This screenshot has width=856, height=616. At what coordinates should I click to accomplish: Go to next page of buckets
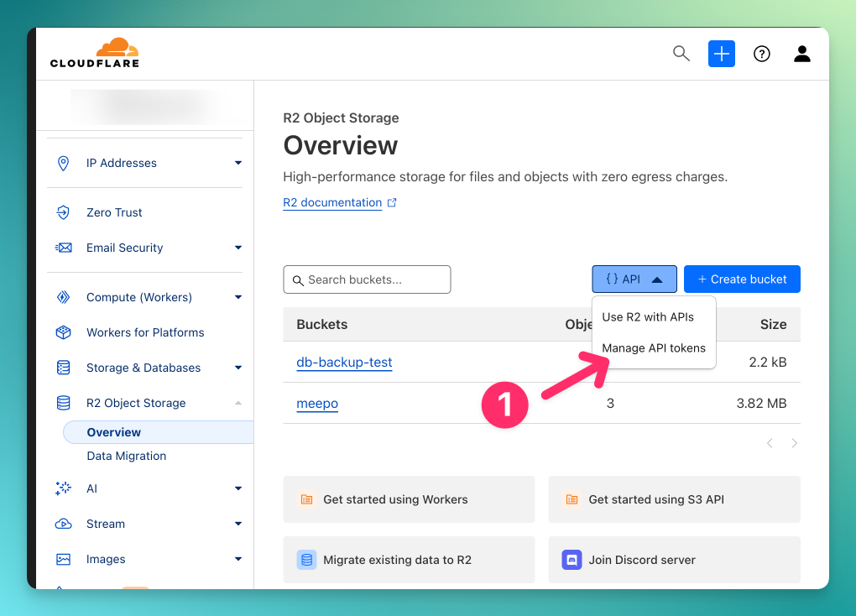click(794, 443)
